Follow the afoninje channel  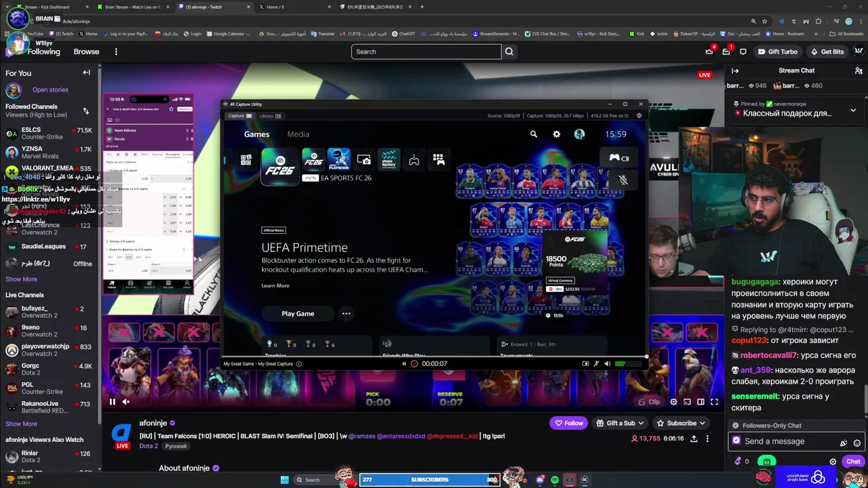point(569,423)
